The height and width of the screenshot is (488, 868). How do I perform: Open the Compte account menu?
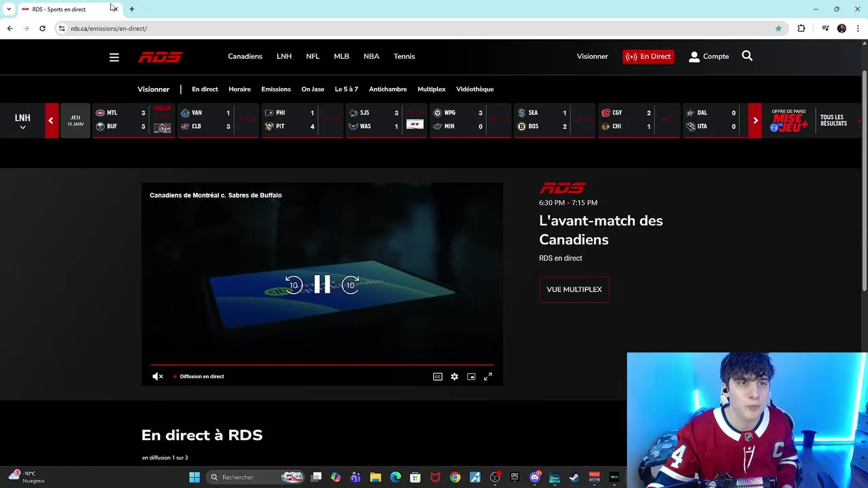click(x=709, y=57)
